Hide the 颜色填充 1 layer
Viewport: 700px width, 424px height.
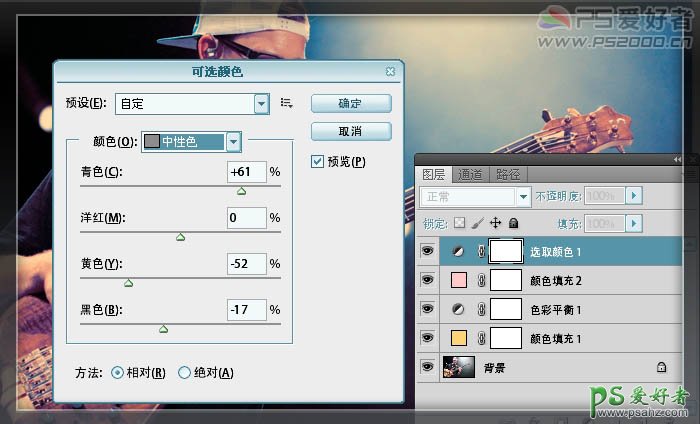[428, 338]
